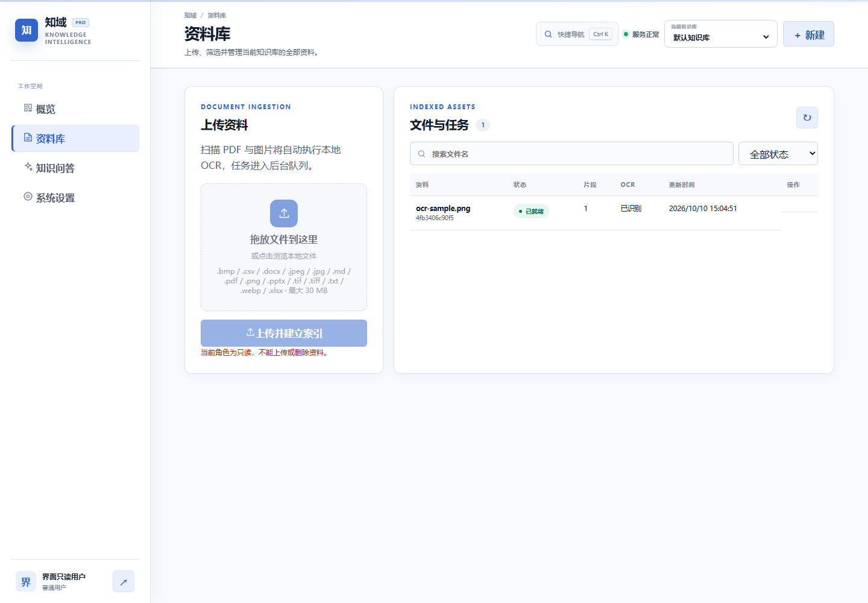Click timestamp 2026/10/10 15:04:51
The width and height of the screenshot is (868, 603).
[x=703, y=209]
